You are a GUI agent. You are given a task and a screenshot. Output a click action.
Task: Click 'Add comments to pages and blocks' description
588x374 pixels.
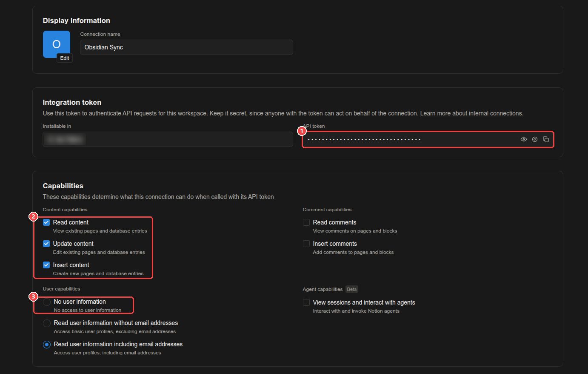tap(354, 252)
